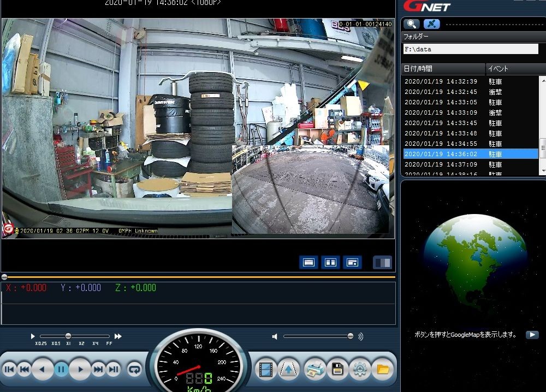Show Google Map with the arrow button
Viewport: 546px width, 392px height.
[532, 335]
